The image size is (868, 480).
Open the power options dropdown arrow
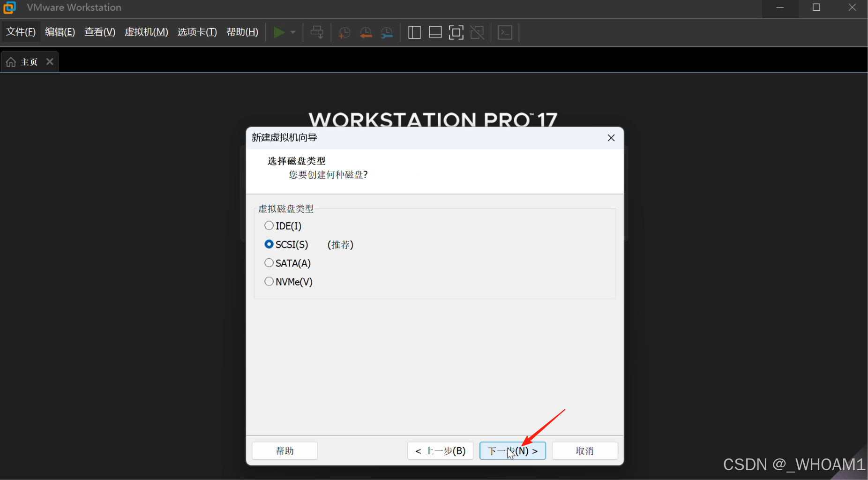pyautogui.click(x=293, y=32)
